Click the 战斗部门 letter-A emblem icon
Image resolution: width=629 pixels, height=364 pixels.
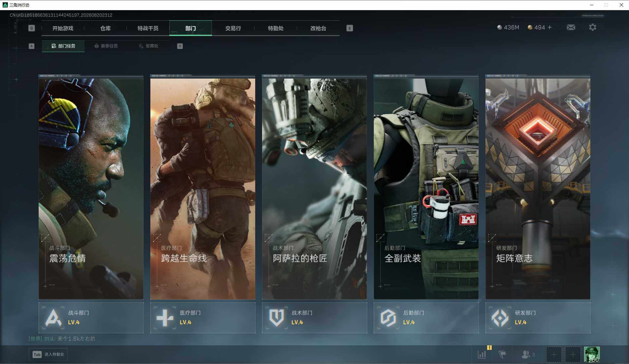coord(53,318)
